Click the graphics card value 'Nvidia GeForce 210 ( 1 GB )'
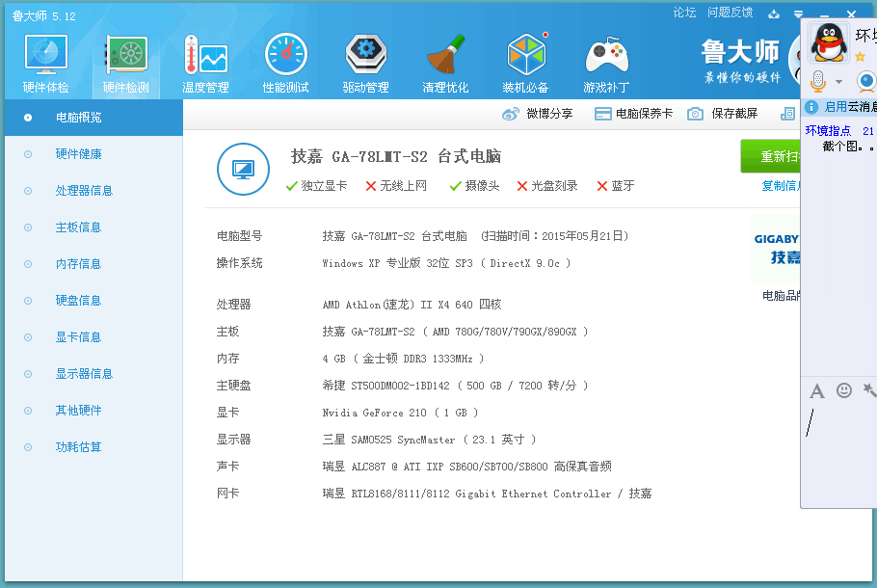 (401, 413)
